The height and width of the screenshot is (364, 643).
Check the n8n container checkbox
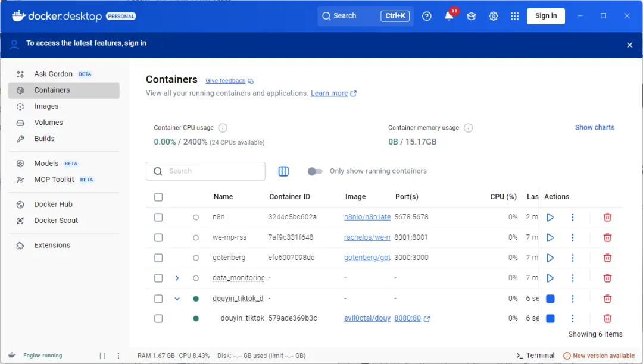pos(158,218)
